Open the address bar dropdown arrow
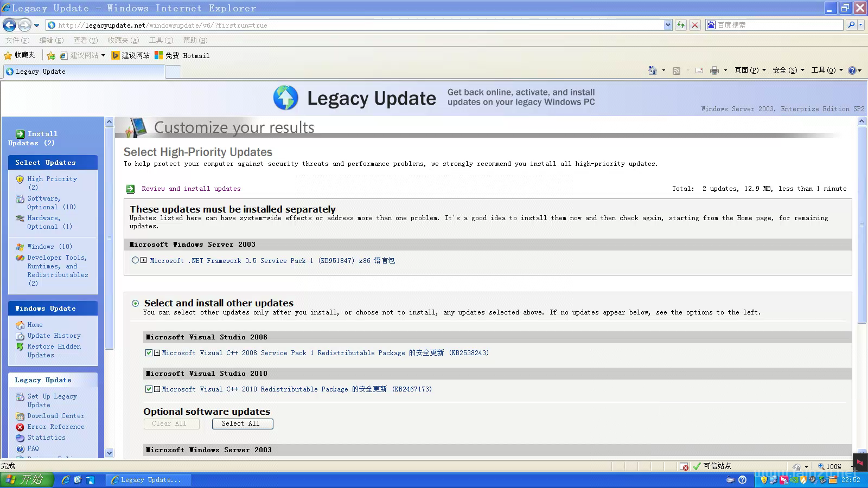The width and height of the screenshot is (868, 488). (x=667, y=25)
